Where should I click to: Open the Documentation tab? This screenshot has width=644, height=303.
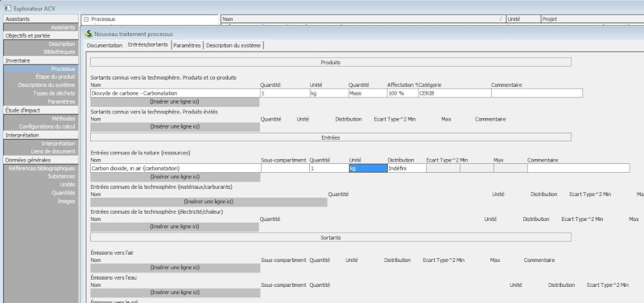pos(105,46)
